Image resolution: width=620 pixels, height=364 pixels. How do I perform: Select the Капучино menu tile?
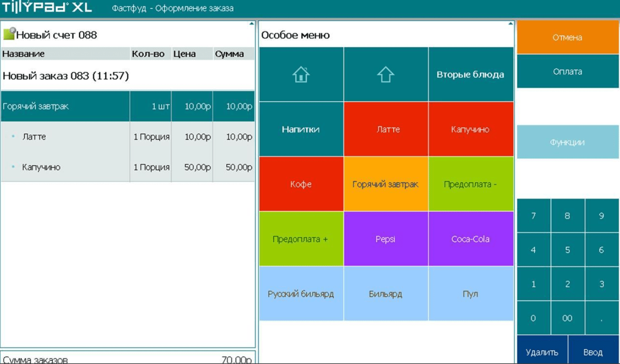coord(471,129)
